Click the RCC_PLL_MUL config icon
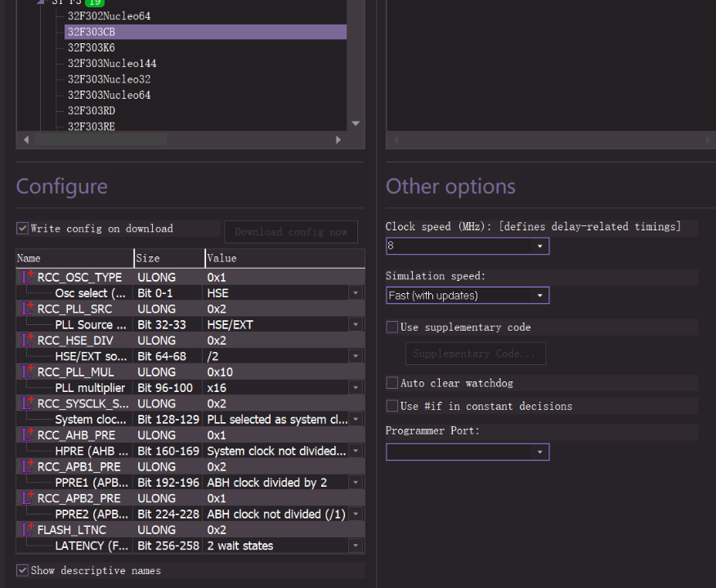Screen dimensions: 716x588 click(28, 372)
